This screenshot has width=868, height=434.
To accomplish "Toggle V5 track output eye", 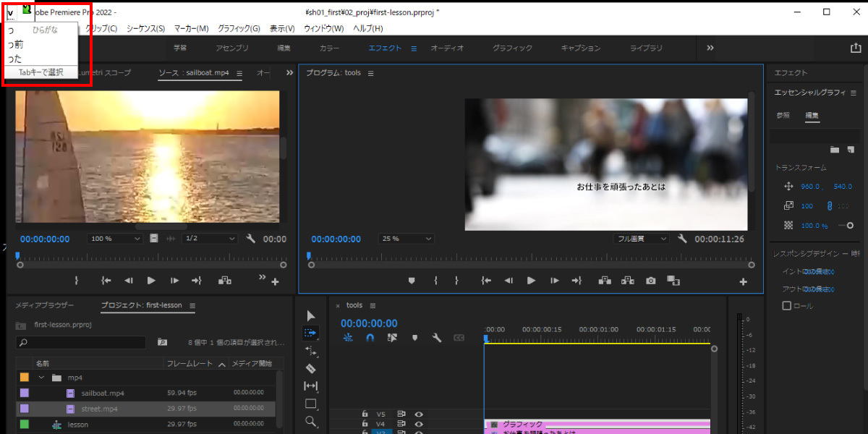I will click(x=418, y=414).
